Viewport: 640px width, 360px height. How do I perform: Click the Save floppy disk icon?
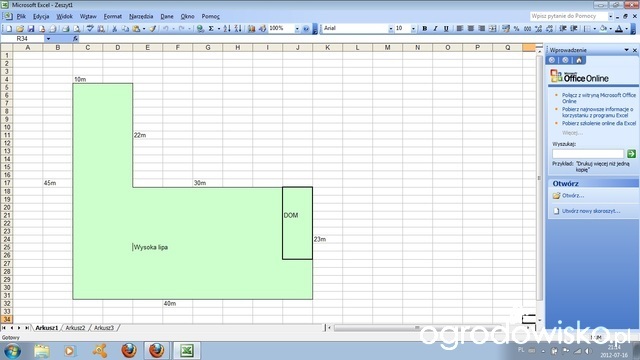point(31,29)
